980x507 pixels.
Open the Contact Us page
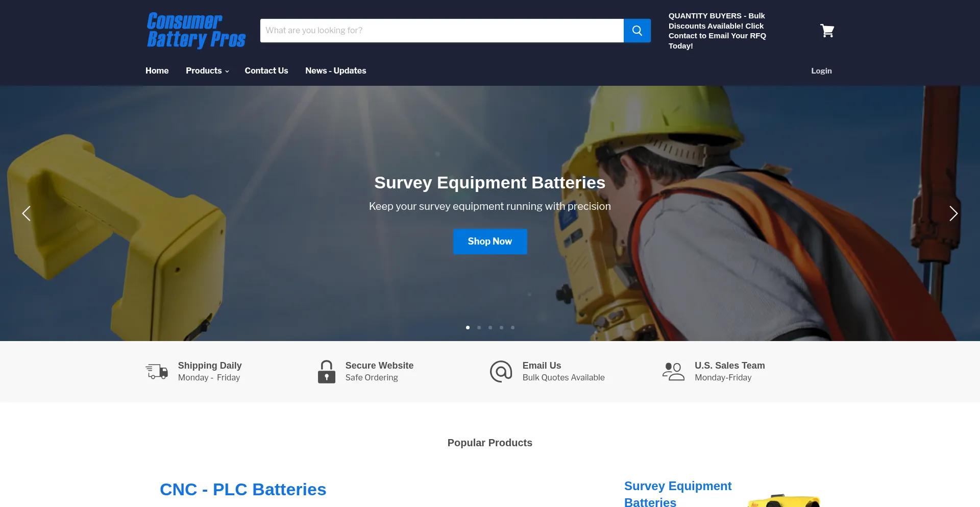tap(266, 70)
